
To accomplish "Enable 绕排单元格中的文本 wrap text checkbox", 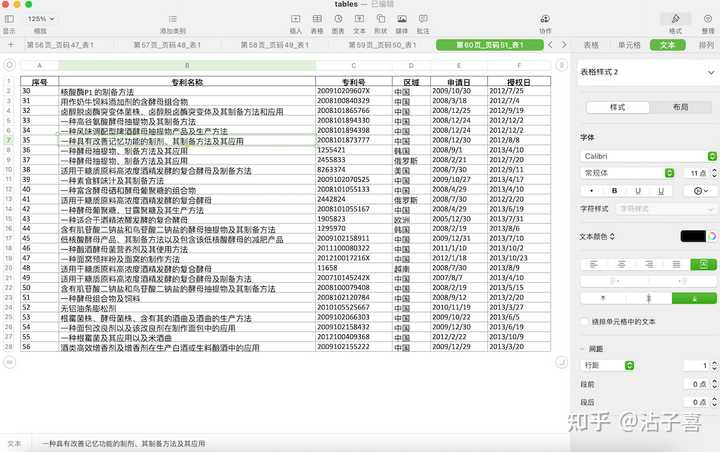I will coord(585,322).
